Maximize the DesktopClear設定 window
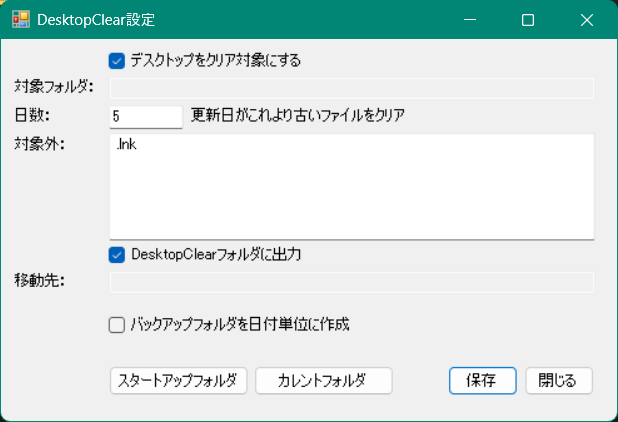618x422 pixels. click(x=528, y=20)
